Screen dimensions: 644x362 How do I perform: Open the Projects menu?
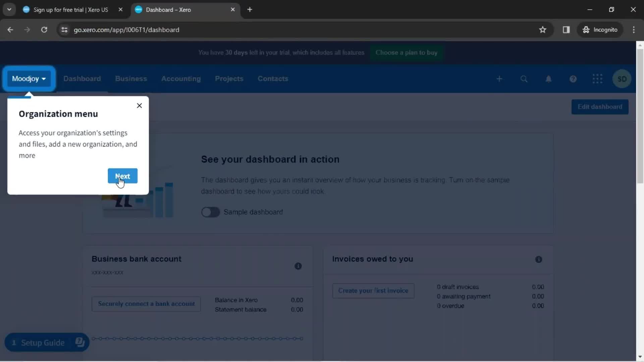point(229,79)
